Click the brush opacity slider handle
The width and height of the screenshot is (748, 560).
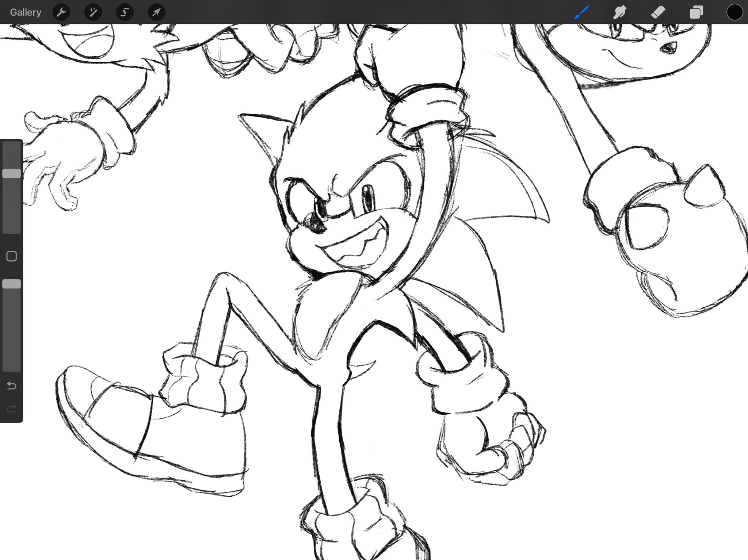12,284
